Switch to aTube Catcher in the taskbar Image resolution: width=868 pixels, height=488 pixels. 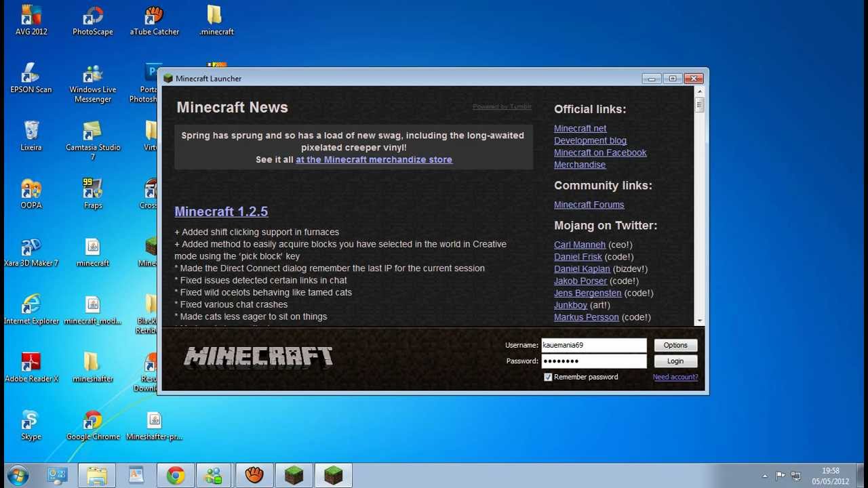[254, 475]
